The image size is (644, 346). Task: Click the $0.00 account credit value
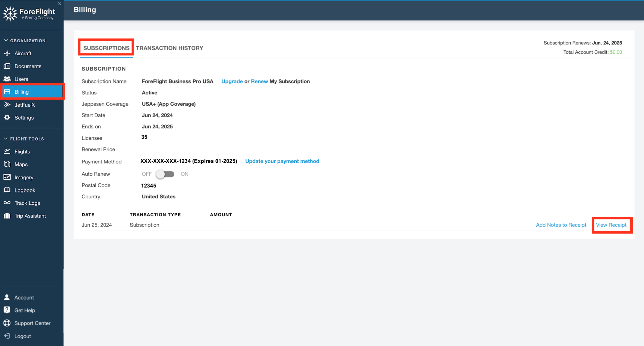coord(616,52)
